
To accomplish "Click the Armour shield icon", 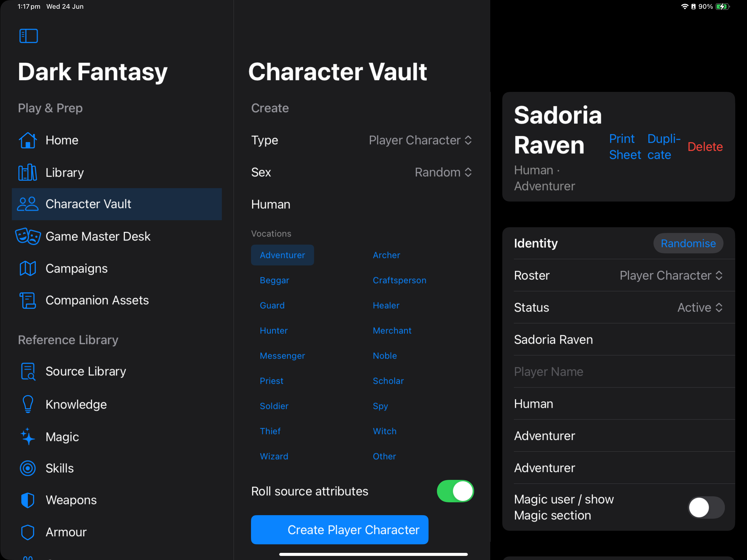I will point(28,532).
